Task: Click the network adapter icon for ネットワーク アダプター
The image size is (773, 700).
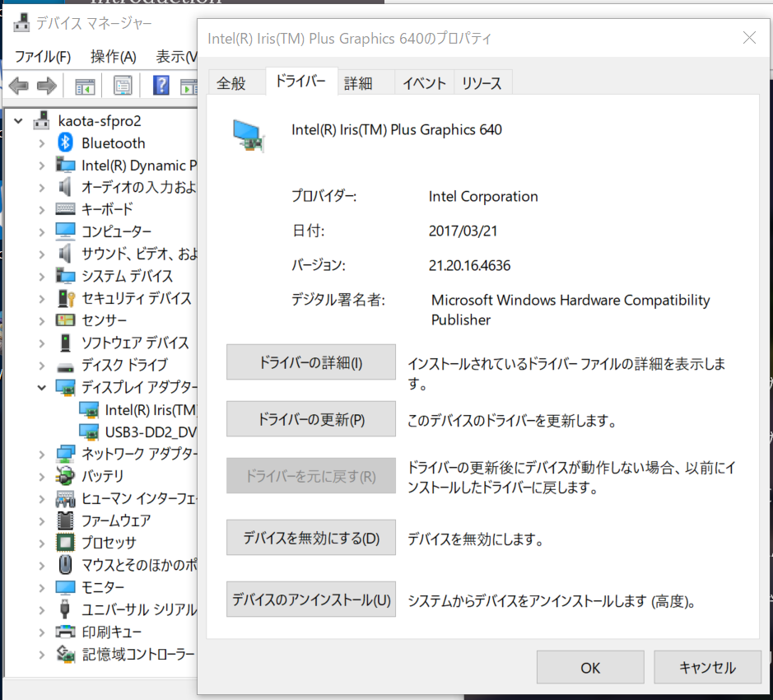Action: pos(65,453)
